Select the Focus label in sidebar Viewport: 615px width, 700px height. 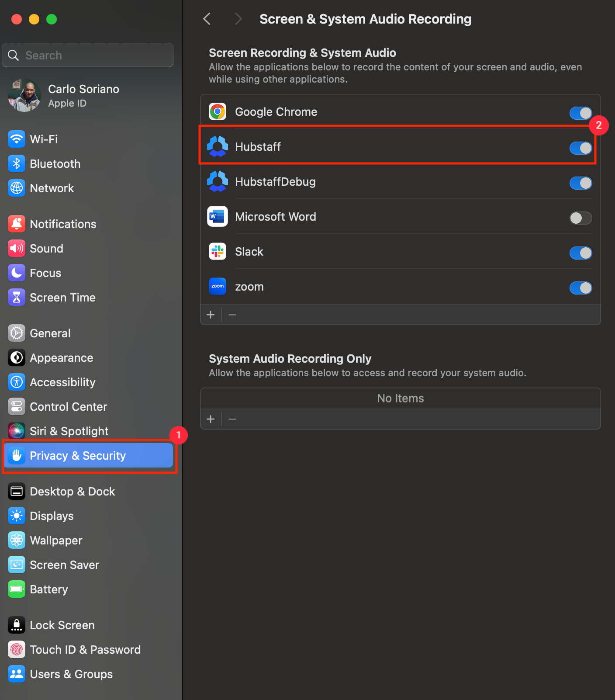point(45,273)
